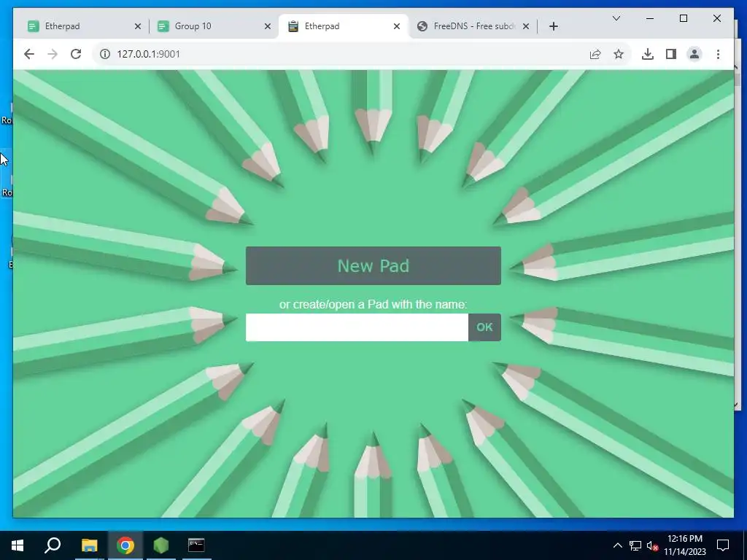Open the command prompt taskbar icon

196,545
